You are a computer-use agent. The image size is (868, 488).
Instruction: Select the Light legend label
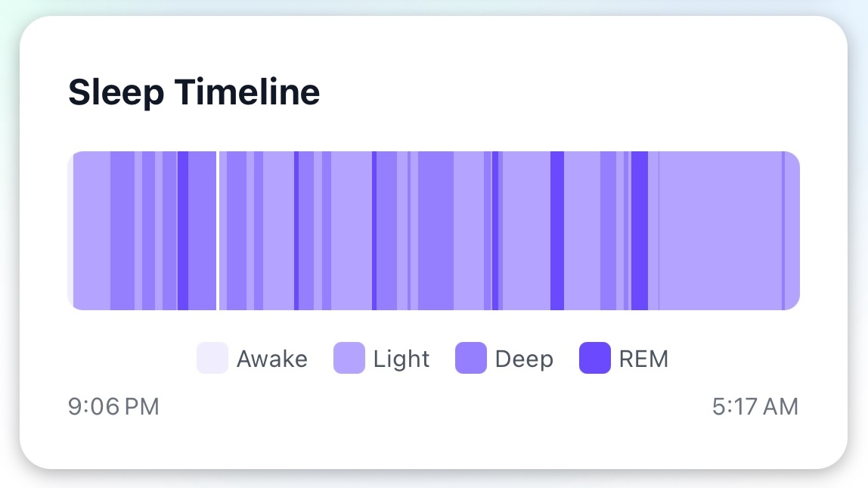tap(401, 359)
